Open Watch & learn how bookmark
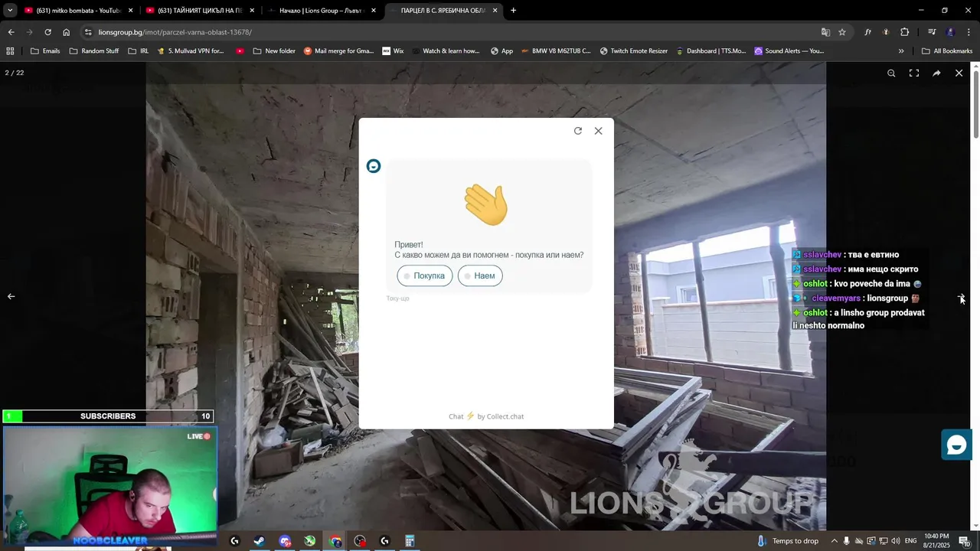Image resolution: width=980 pixels, height=551 pixels. pyautogui.click(x=445, y=51)
